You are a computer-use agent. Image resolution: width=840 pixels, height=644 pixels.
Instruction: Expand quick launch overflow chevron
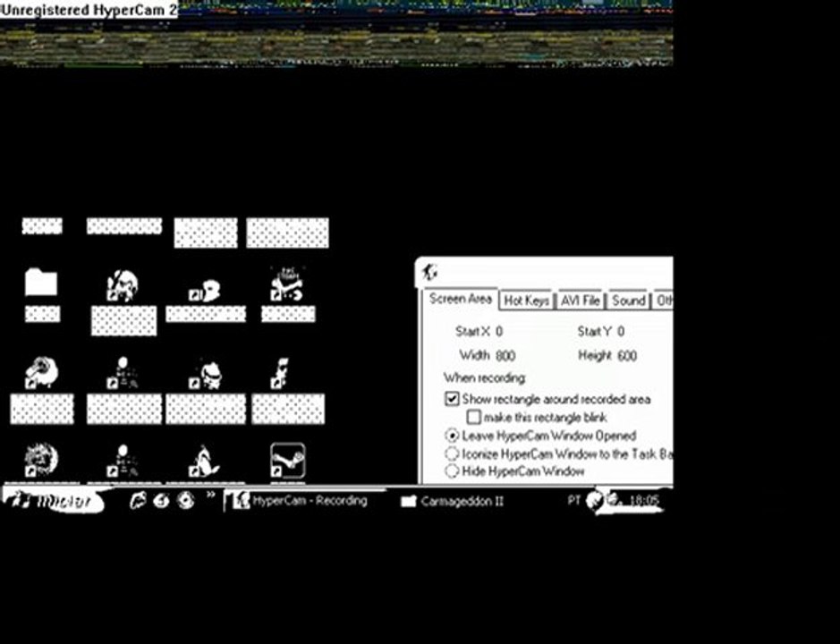click(x=210, y=495)
